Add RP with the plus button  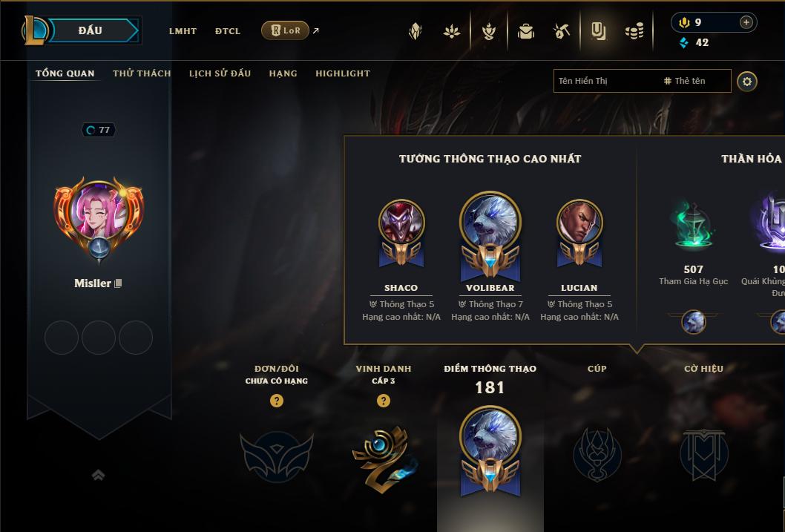click(746, 22)
